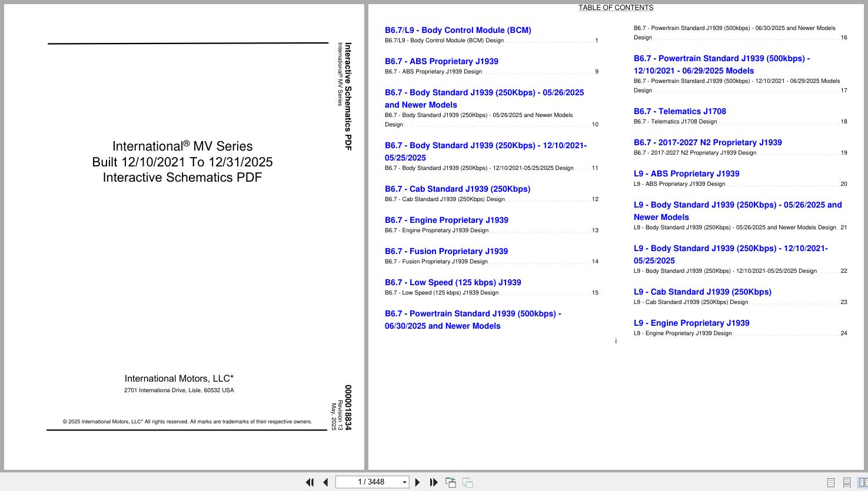
Task: Click the International MV Series title text
Action: click(182, 146)
